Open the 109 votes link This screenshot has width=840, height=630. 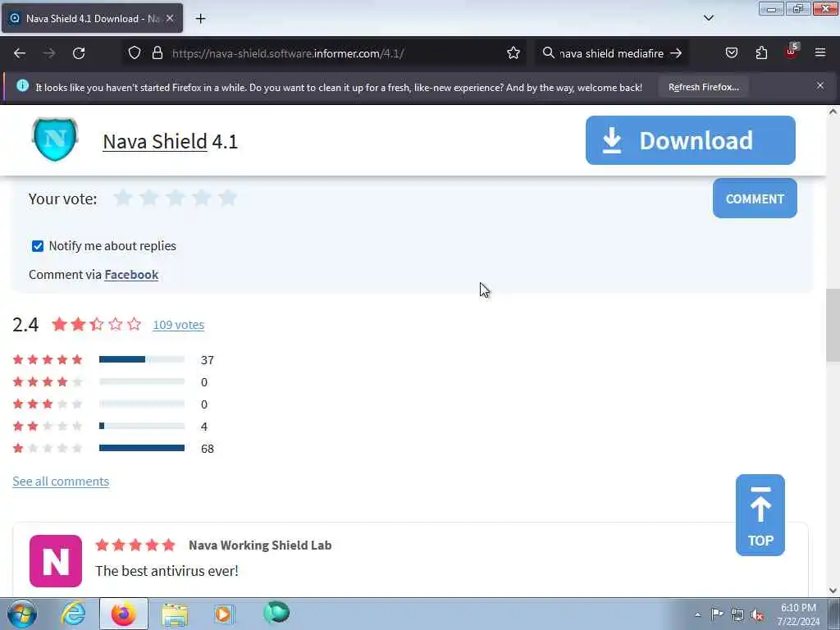tap(178, 325)
